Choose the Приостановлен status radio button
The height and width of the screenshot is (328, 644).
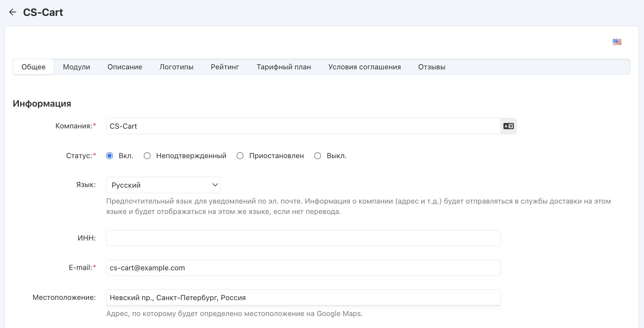click(x=240, y=156)
